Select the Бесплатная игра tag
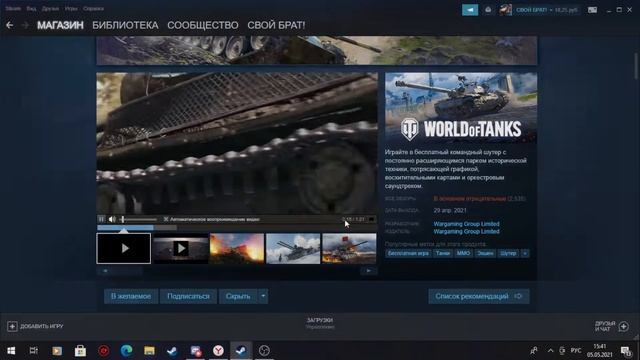The width and height of the screenshot is (640, 360). click(x=408, y=253)
